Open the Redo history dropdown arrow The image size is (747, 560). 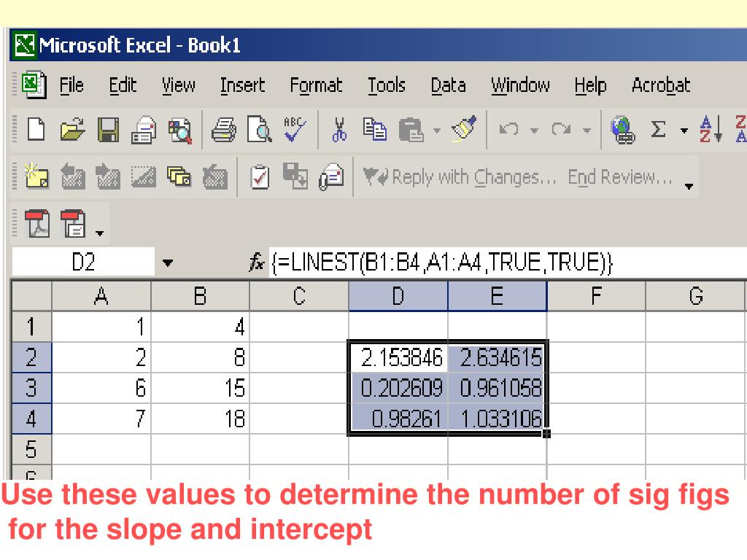click(587, 130)
